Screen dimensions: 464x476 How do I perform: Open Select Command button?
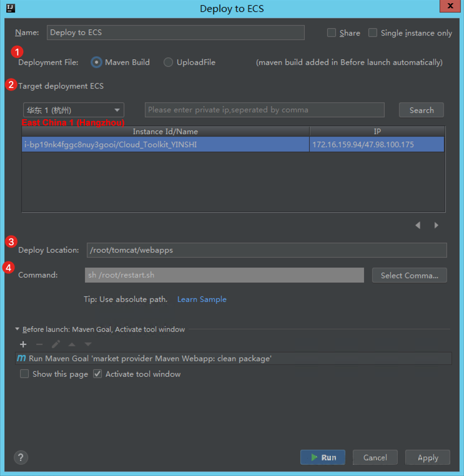pyautogui.click(x=409, y=275)
